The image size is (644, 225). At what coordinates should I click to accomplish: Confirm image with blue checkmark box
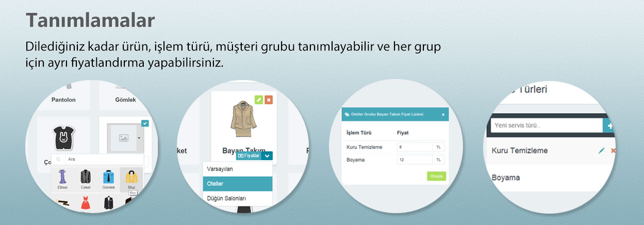tap(145, 123)
